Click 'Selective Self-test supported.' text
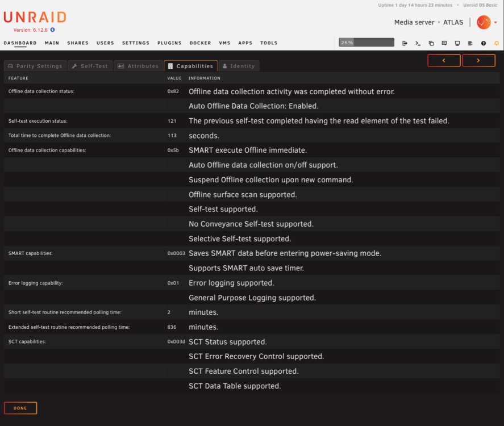The image size is (504, 426). click(x=240, y=239)
